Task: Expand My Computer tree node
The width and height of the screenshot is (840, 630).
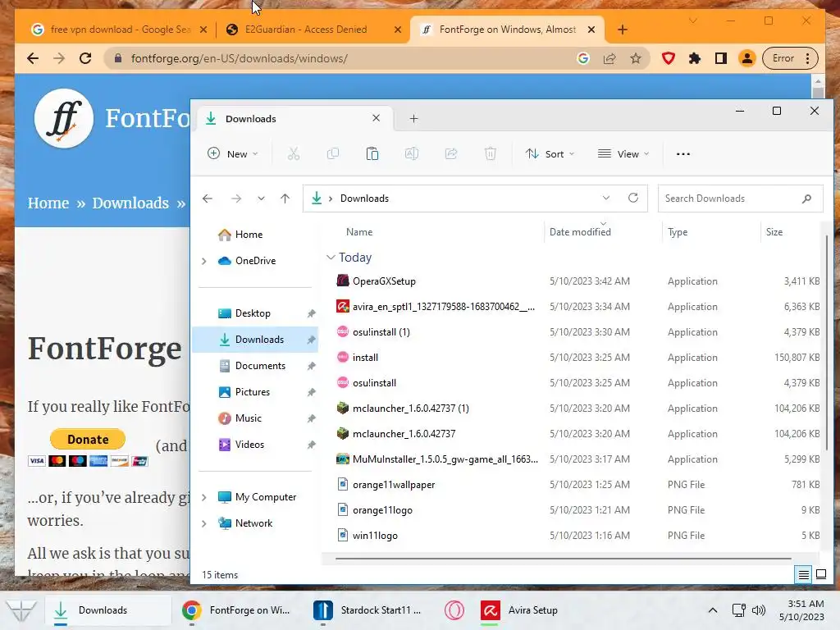Action: tap(204, 497)
